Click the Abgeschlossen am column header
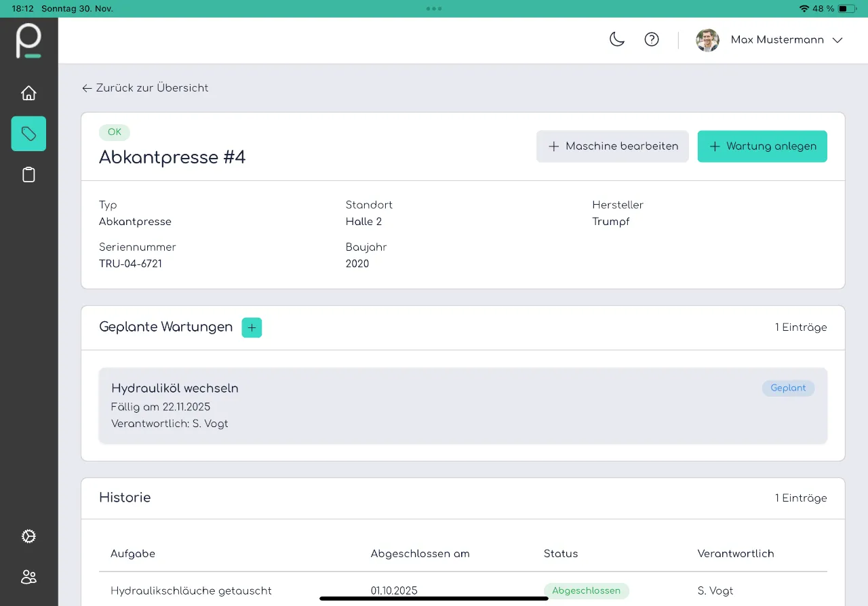868x606 pixels. (420, 554)
